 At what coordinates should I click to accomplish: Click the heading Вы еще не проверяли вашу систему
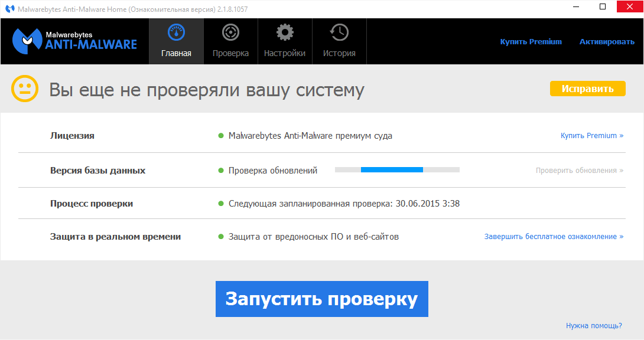click(x=207, y=90)
